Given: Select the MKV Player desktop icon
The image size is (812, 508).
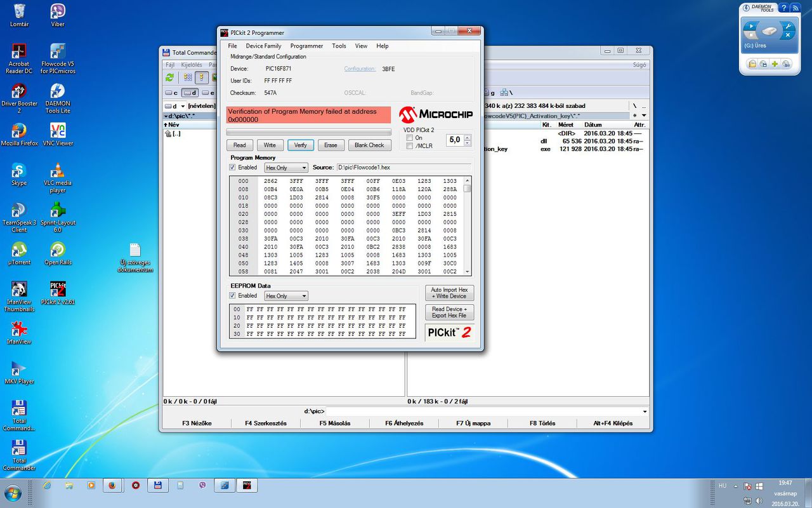Looking at the screenshot, I should [19, 372].
